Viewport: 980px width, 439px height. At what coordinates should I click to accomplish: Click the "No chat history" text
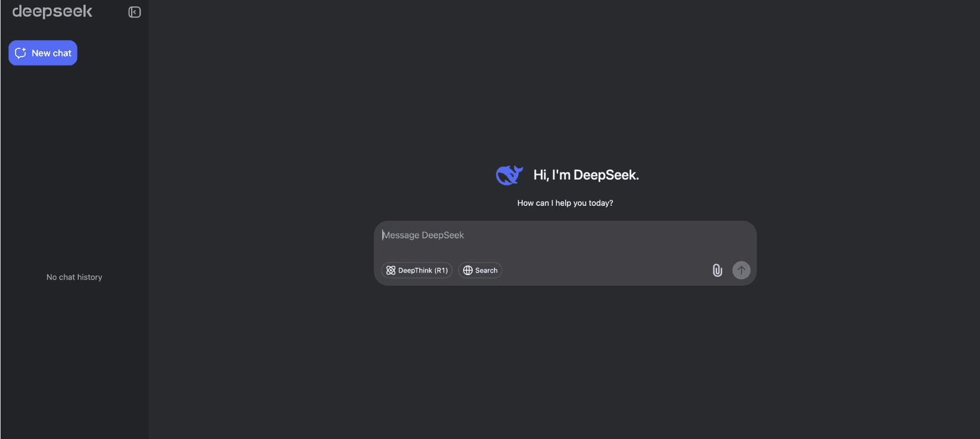[x=75, y=277]
